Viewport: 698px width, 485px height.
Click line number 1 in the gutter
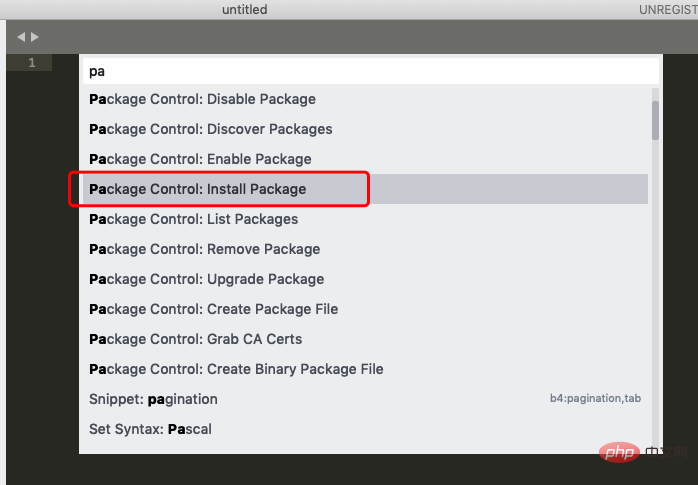tap(32, 63)
